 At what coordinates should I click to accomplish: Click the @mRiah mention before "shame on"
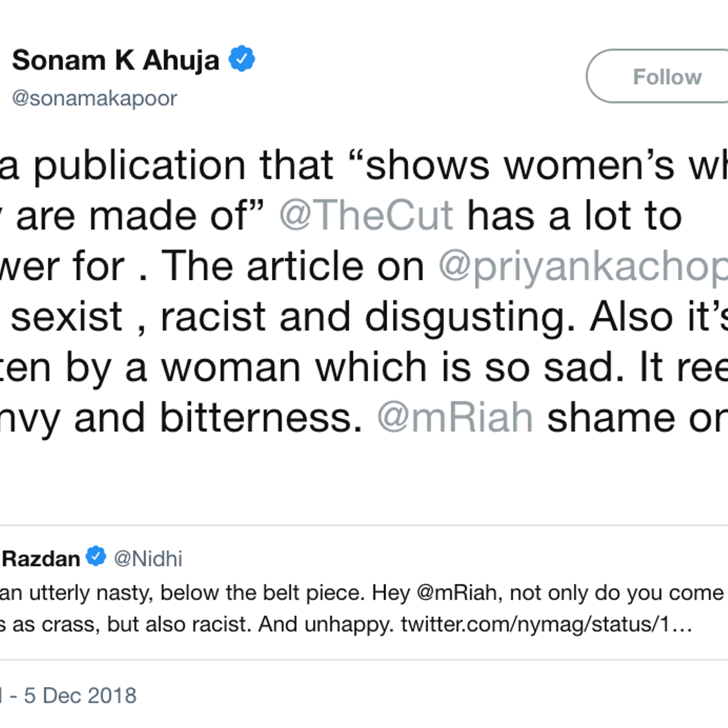point(455,418)
